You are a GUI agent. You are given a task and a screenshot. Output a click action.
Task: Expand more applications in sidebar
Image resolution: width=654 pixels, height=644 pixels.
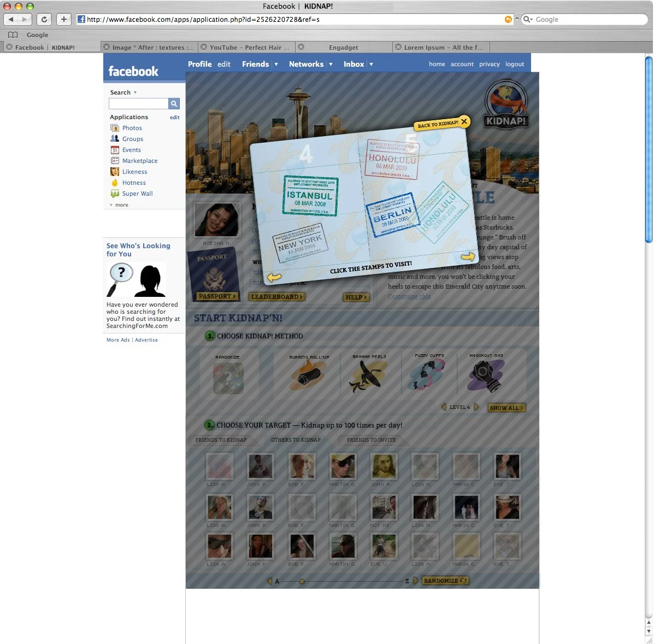[x=119, y=205]
